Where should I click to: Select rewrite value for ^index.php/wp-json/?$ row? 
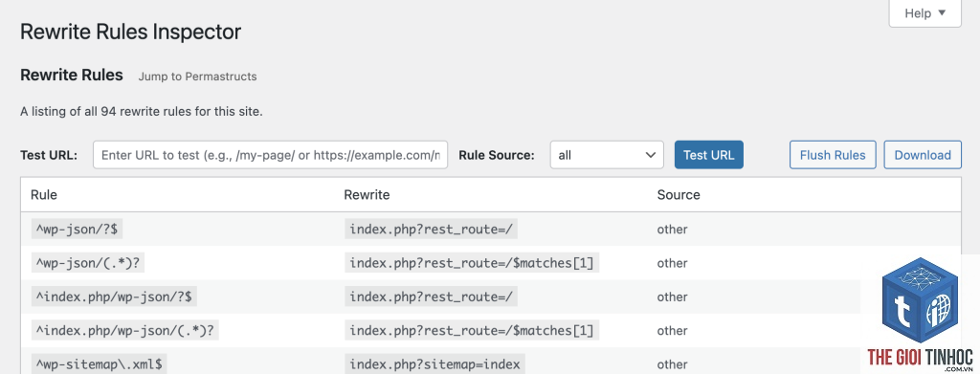pyautogui.click(x=431, y=297)
